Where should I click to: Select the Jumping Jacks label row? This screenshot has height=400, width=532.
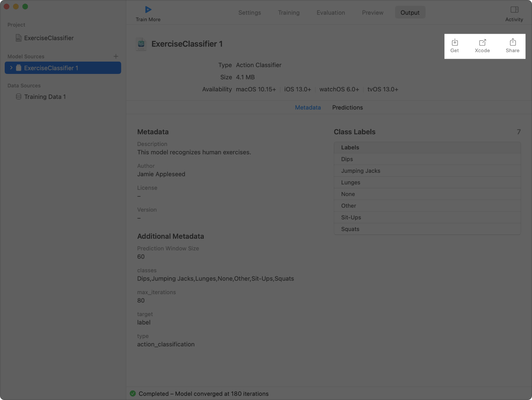(427, 171)
